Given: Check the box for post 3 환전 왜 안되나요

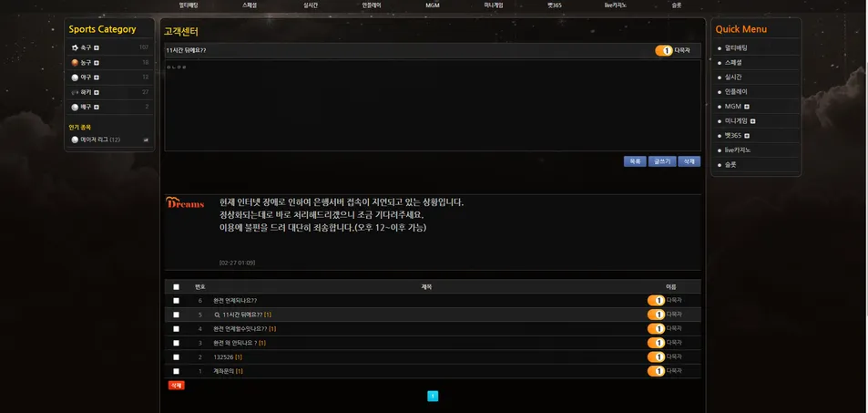Looking at the screenshot, I should click(176, 343).
